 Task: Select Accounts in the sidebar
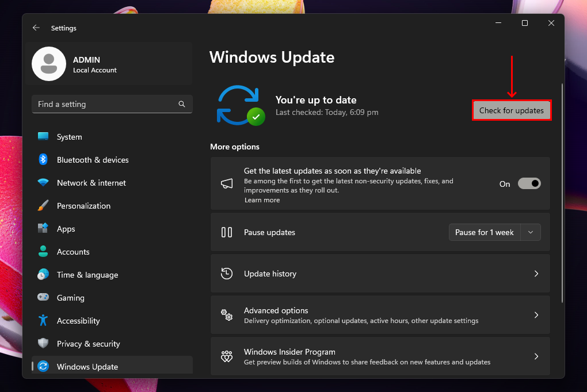coord(112,252)
